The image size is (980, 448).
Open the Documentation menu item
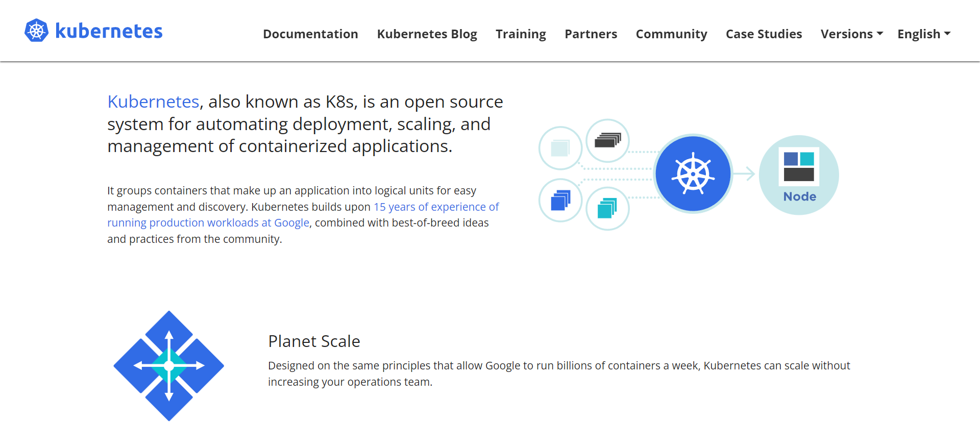point(310,34)
